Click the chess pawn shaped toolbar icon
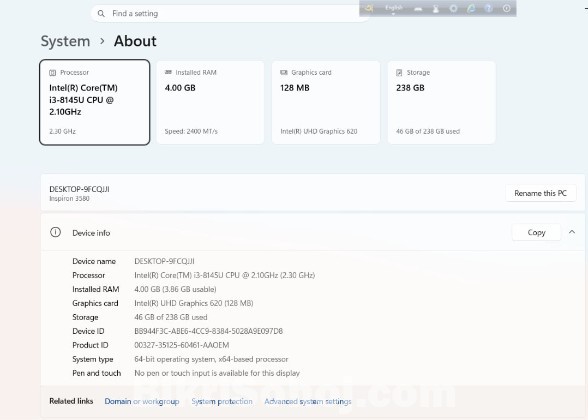The image size is (588, 420). coord(436,9)
